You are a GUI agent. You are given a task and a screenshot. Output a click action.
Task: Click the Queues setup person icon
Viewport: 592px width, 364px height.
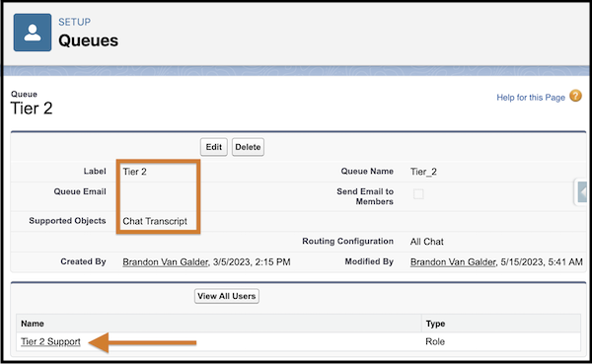click(x=33, y=33)
